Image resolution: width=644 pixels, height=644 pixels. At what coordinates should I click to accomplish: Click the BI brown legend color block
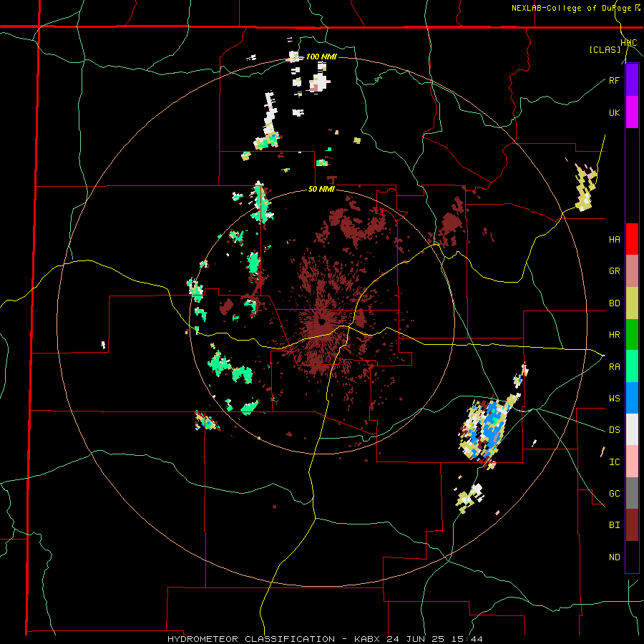click(x=632, y=525)
